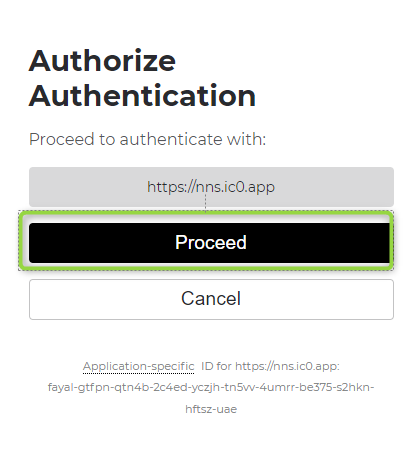Click the word authenticate in the subtitle

pos(171,139)
